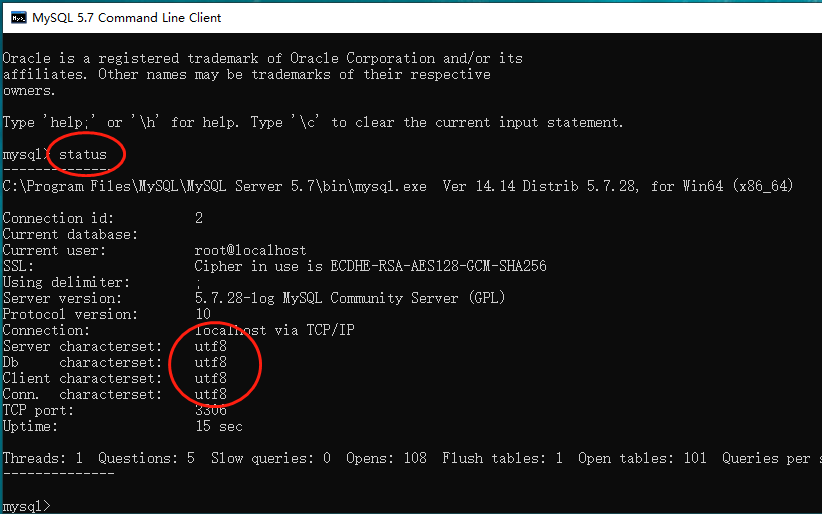Viewport: 822px width, 514px height.
Task: Click the mysql.exe path line
Action: point(398,186)
